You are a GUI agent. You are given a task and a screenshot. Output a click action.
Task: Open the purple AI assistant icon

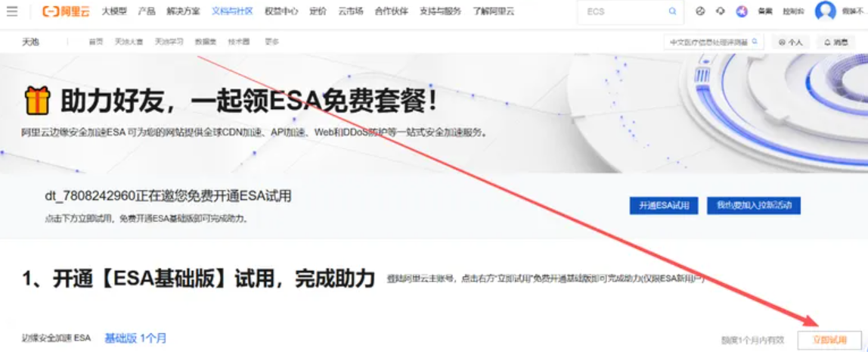(x=742, y=11)
